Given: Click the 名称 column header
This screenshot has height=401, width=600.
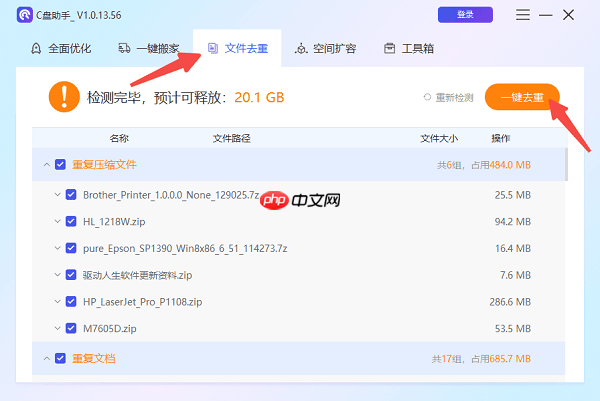Looking at the screenshot, I should coord(119,138).
